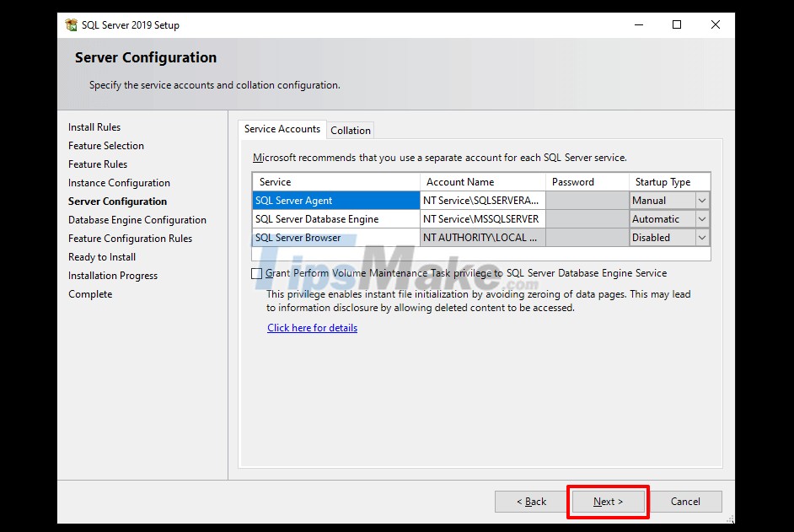This screenshot has width=794, height=532.
Task: Select Instance Configuration step in sidebar
Action: [118, 182]
